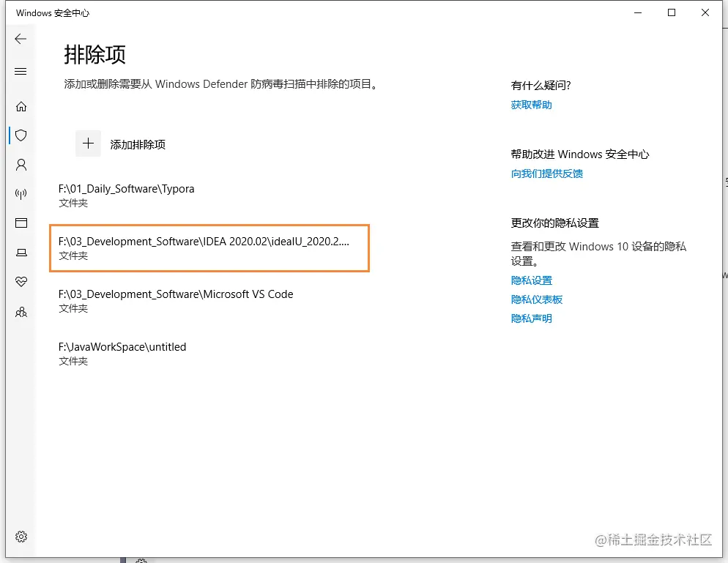Select the Microsoft VS Code folder exclusion

[209, 301]
